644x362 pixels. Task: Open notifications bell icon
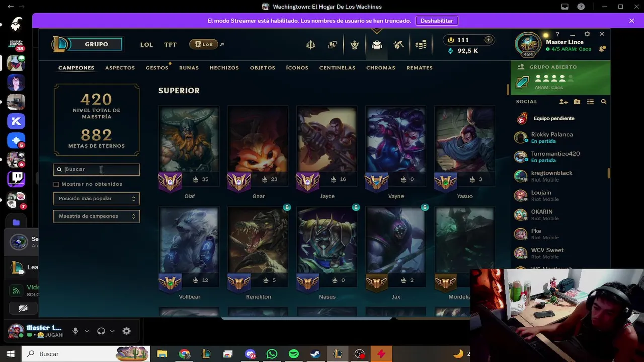(602, 49)
